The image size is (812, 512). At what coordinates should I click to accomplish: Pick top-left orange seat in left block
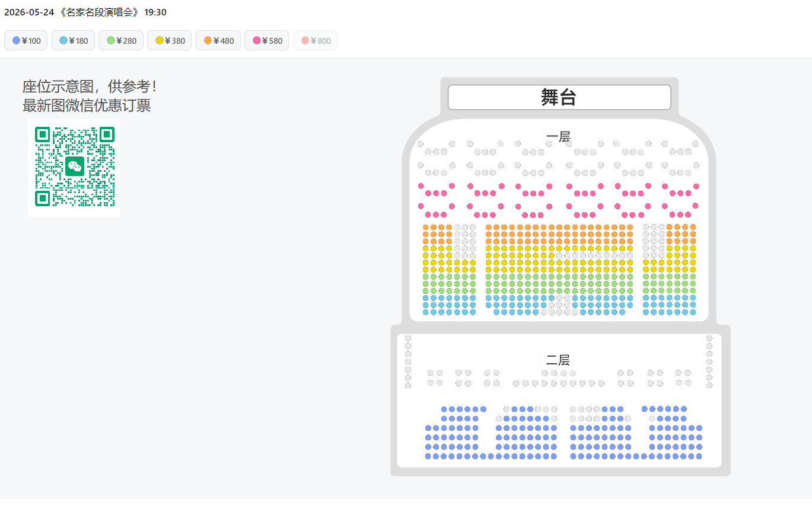[426, 227]
